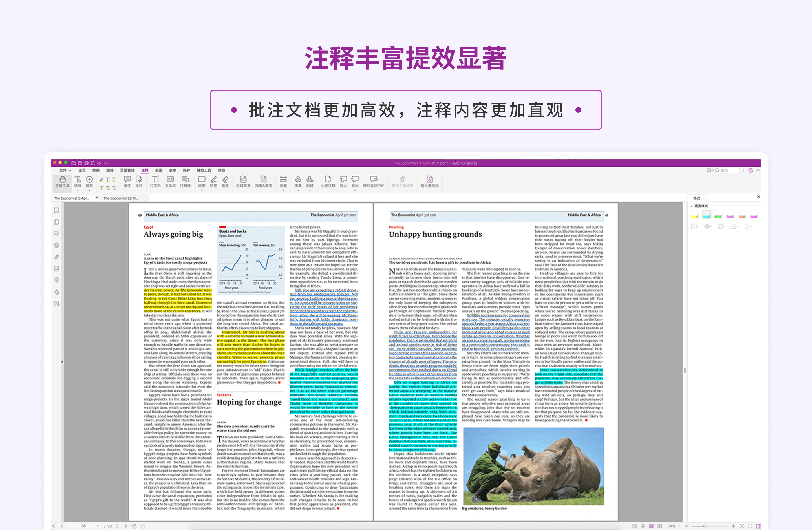This screenshot has height=530, width=812.
Task: Open the user account icon
Action: point(751,170)
